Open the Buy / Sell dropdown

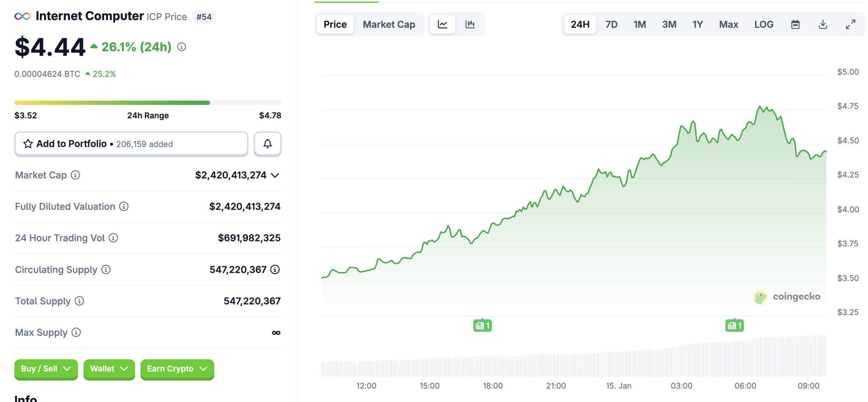[46, 369]
